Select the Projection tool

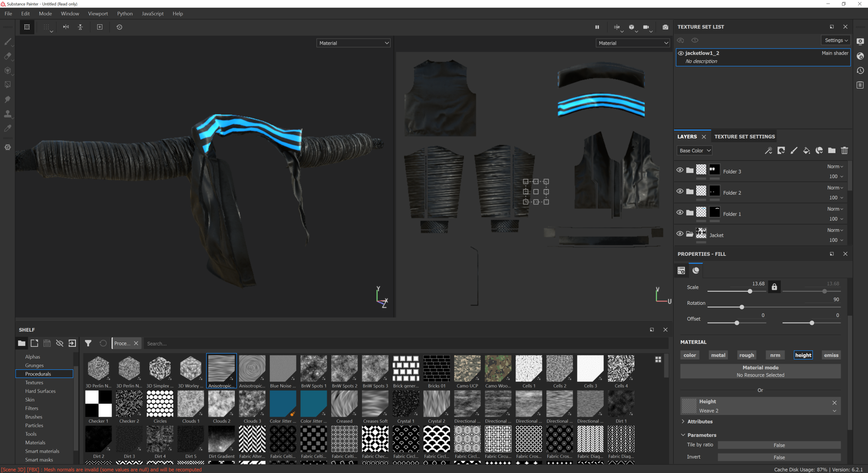(7, 70)
